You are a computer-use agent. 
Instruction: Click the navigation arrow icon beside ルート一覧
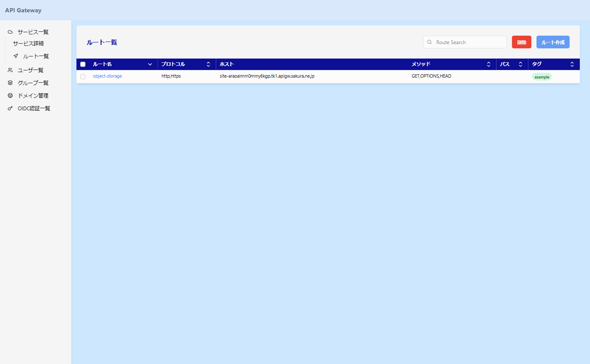(x=16, y=56)
